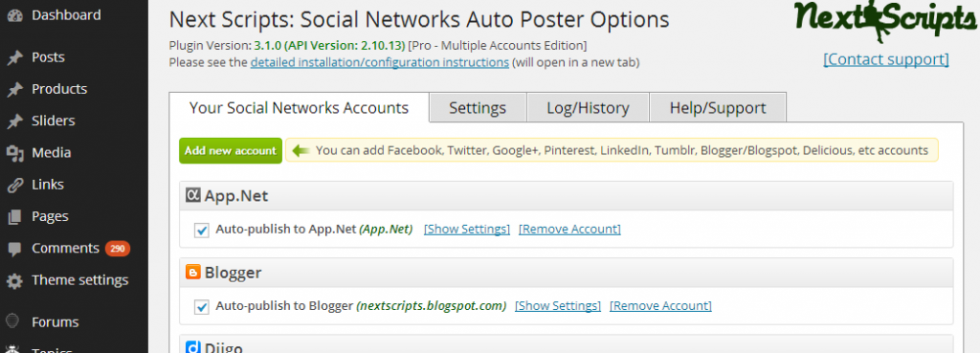Click the nextscripts.blogspot.com account name
The height and width of the screenshot is (353, 980).
tap(432, 306)
